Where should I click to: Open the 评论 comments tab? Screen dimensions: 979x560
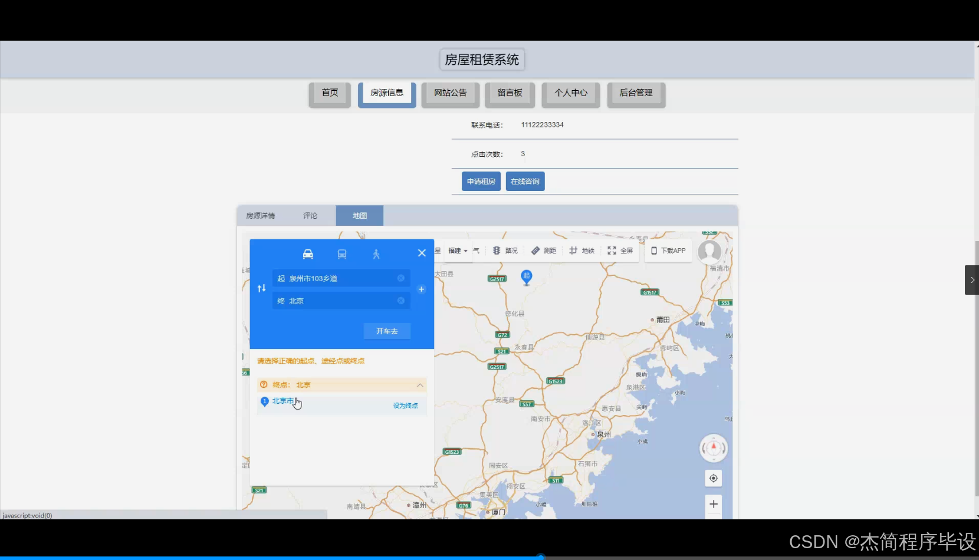[310, 216]
